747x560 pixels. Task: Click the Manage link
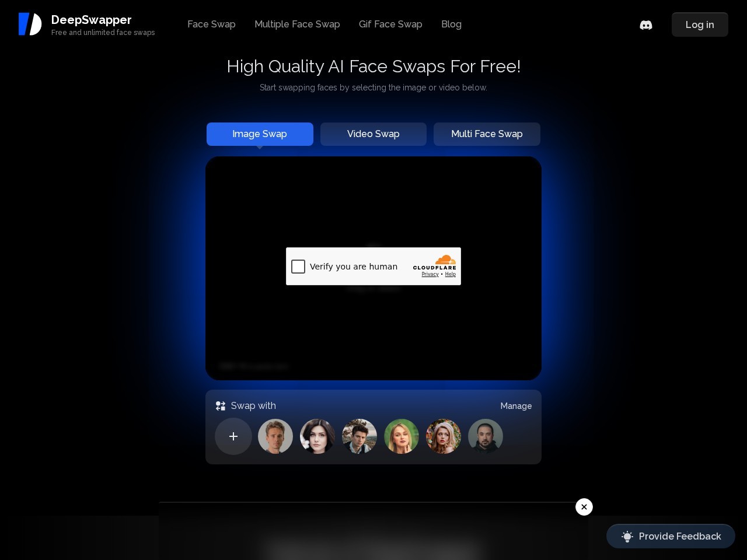tap(516, 406)
